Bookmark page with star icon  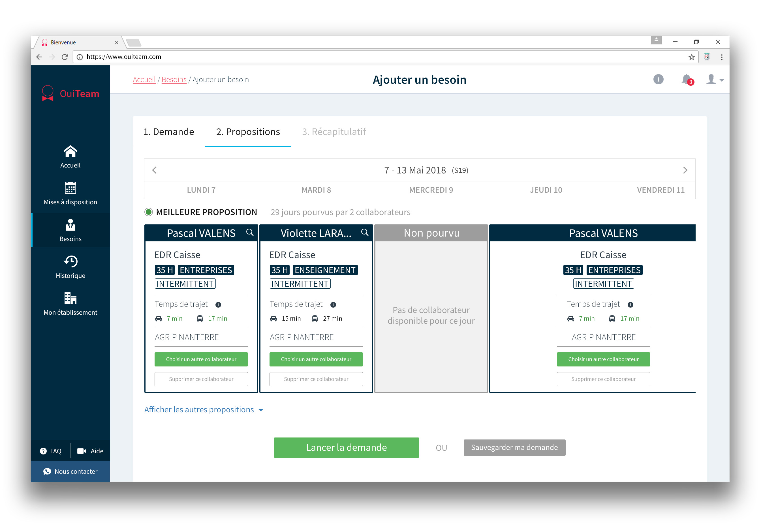tap(691, 57)
